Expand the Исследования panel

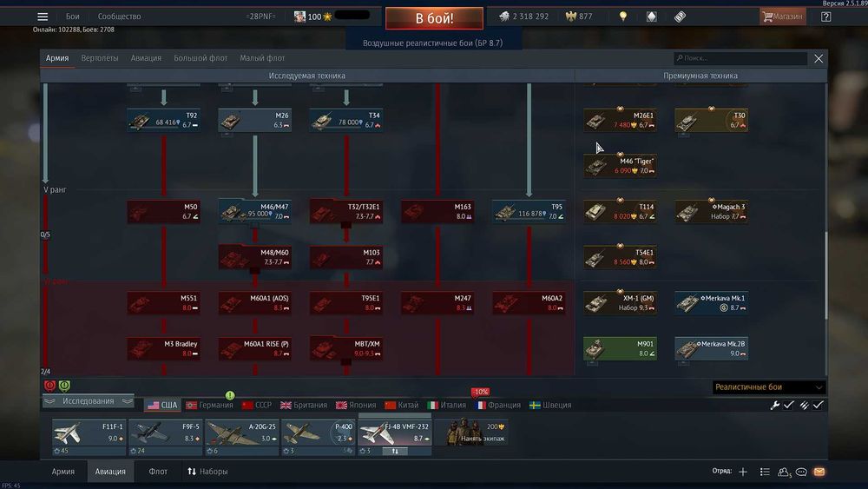point(88,401)
